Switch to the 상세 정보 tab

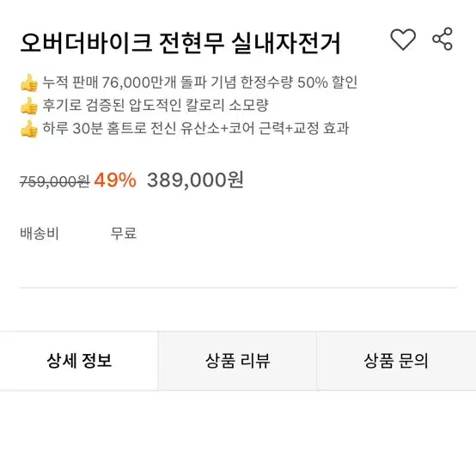coord(79,361)
